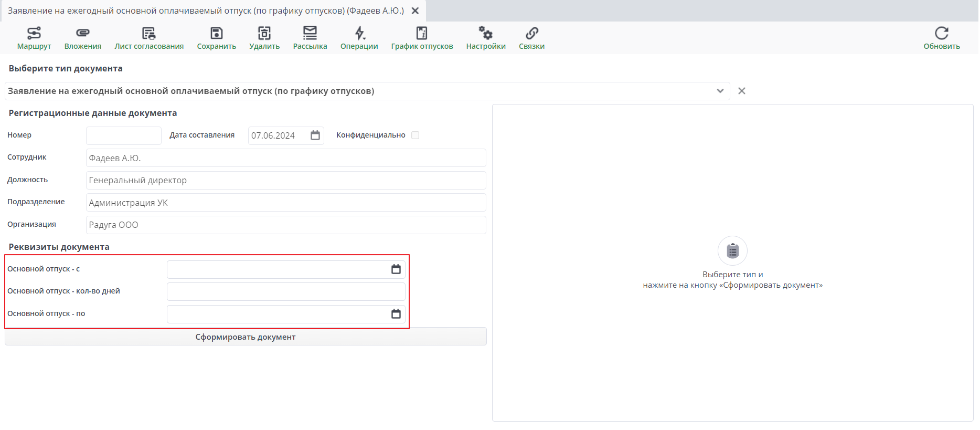Open График отпусков toolbar icon
This screenshot has width=980, height=430.
click(x=422, y=33)
